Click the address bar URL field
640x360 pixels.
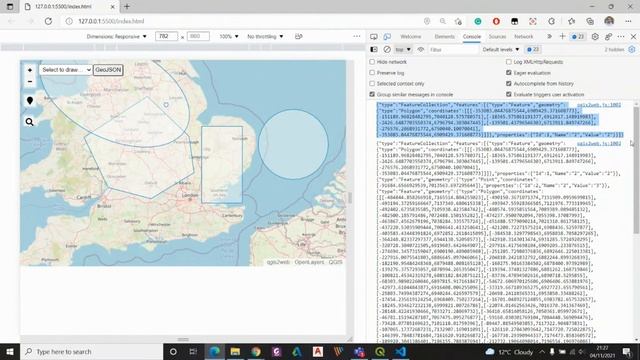pos(245,21)
